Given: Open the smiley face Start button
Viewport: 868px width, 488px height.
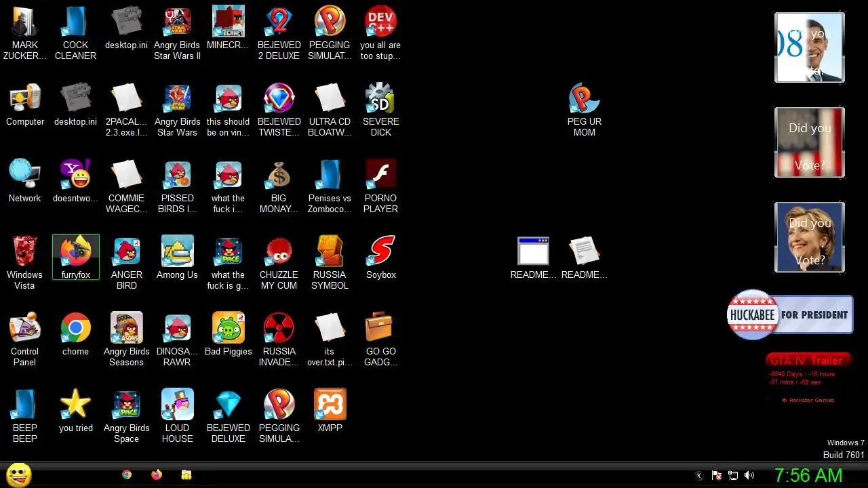Looking at the screenshot, I should tap(19, 475).
